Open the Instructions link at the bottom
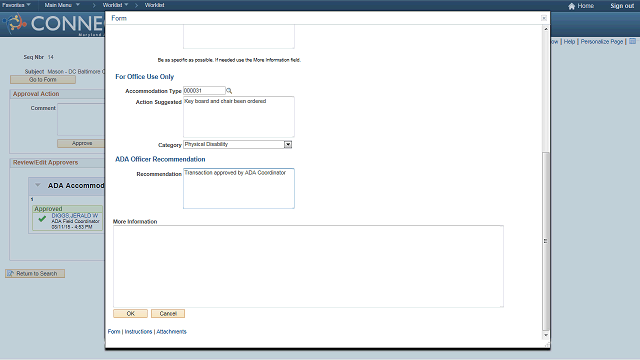Screen dimensions: 640x360 [x=138, y=331]
